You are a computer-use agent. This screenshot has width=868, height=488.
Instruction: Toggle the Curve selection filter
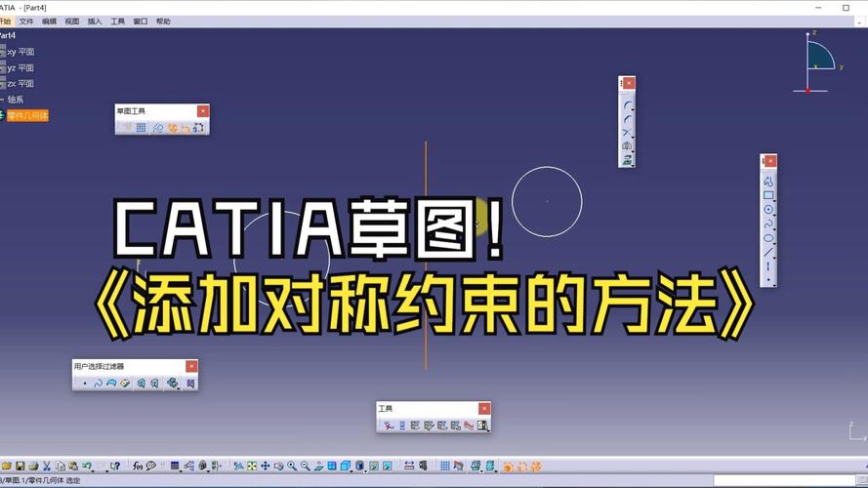click(x=98, y=383)
